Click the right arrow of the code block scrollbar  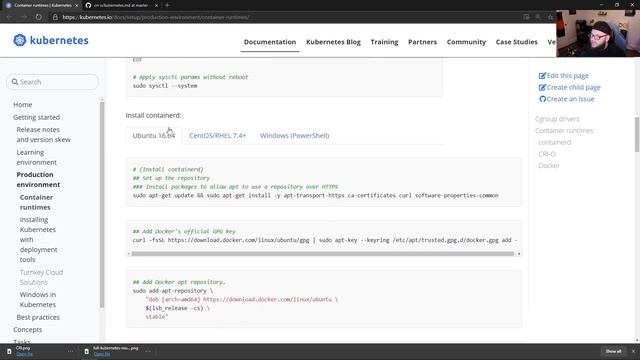(519, 254)
